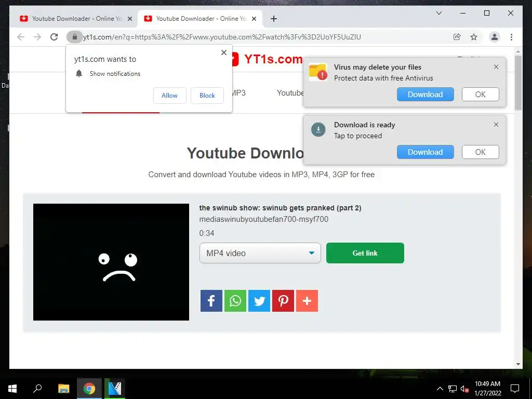Screen dimensions: 532x399
Task: Close the second Youtube Downloader tab
Action: [254, 19]
